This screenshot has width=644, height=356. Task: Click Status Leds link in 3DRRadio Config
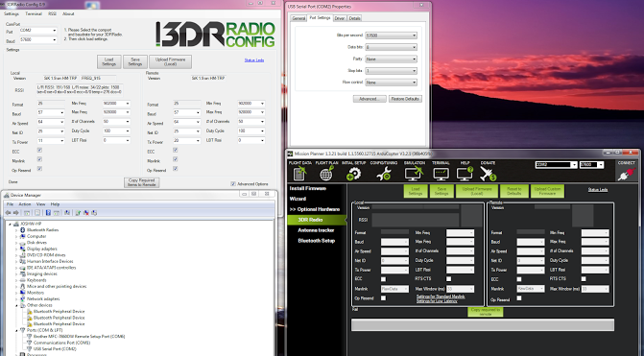tap(254, 60)
